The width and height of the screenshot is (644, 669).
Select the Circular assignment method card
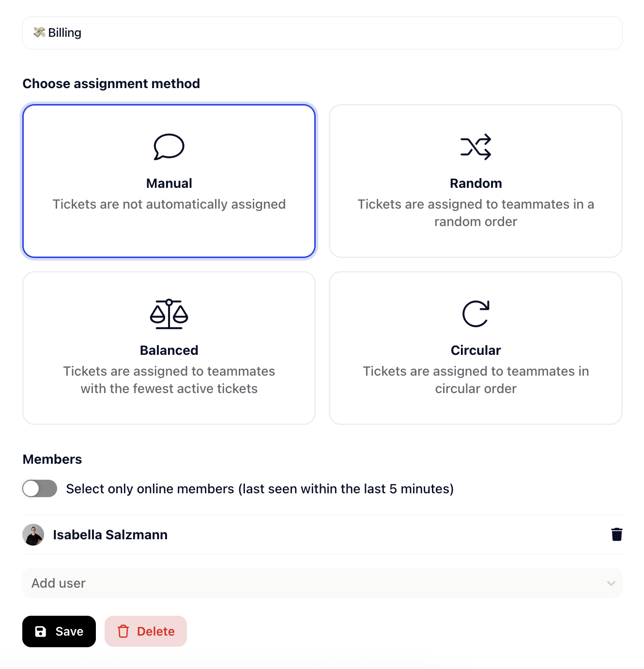tap(475, 348)
